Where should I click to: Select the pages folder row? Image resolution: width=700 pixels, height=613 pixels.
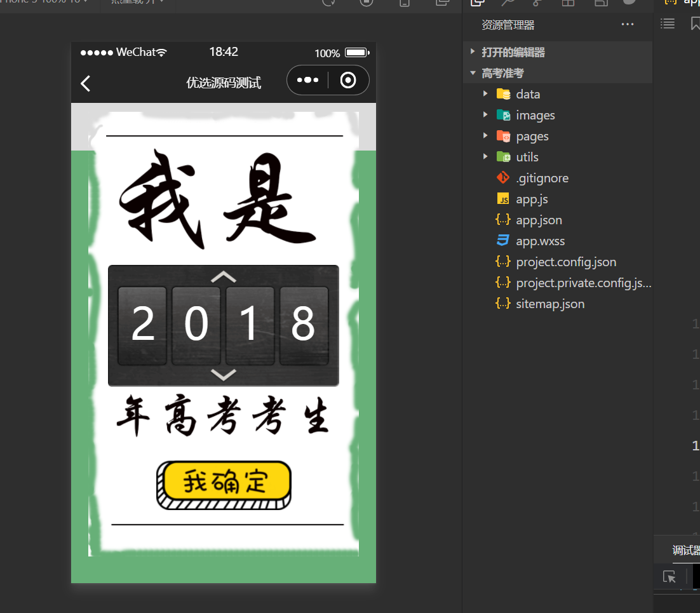click(558, 136)
